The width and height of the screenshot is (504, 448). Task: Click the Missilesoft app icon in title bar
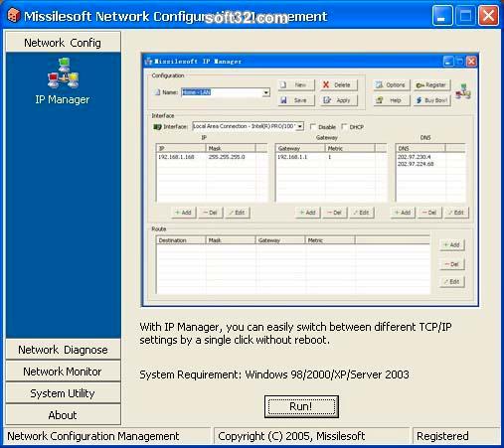tap(13, 15)
